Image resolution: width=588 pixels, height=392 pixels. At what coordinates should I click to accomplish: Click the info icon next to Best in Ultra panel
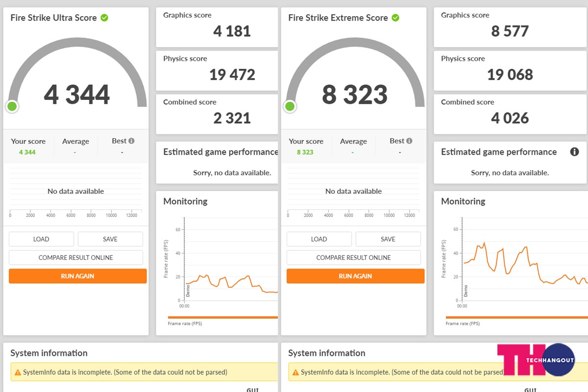(131, 141)
